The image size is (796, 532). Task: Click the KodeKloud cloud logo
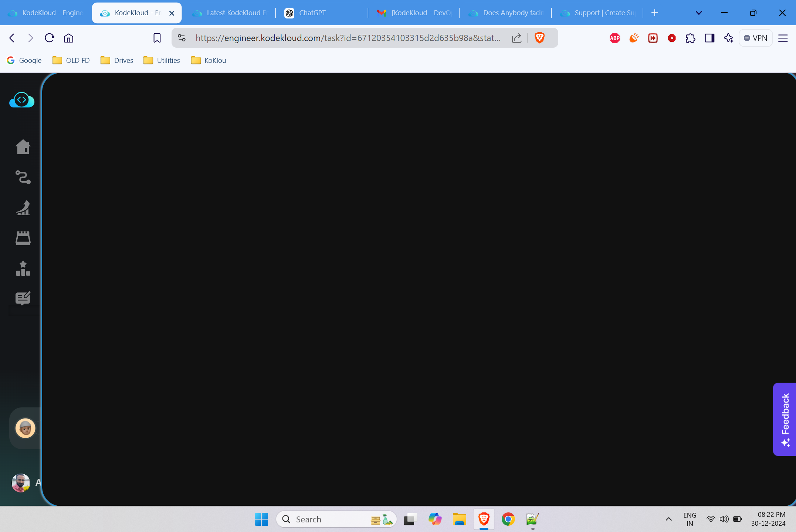[22, 100]
